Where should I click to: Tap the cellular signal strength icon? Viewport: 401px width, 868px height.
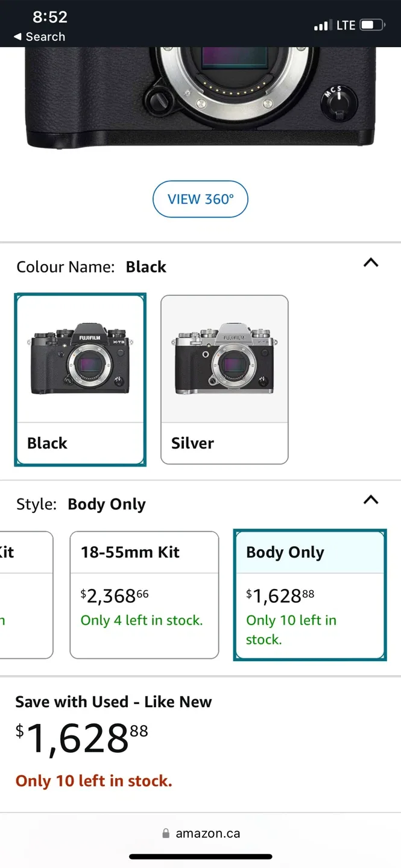(321, 25)
